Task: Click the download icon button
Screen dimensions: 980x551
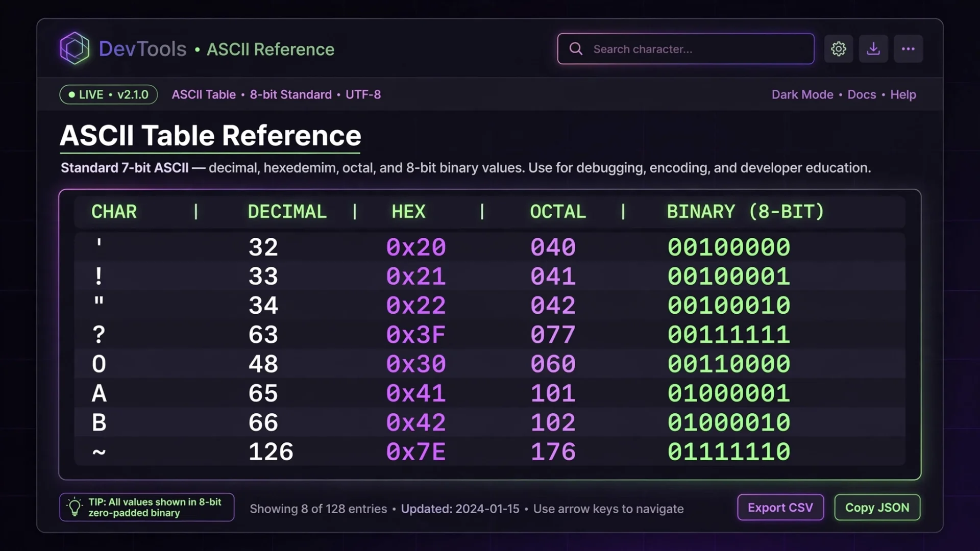Action: point(873,49)
